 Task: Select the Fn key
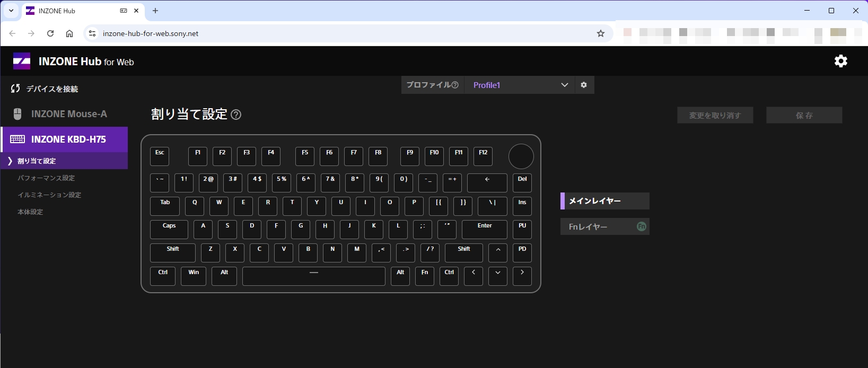[x=425, y=276]
